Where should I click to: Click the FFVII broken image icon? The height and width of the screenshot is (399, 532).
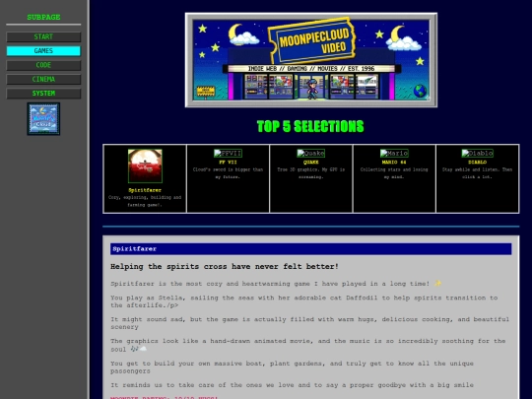click(228, 154)
